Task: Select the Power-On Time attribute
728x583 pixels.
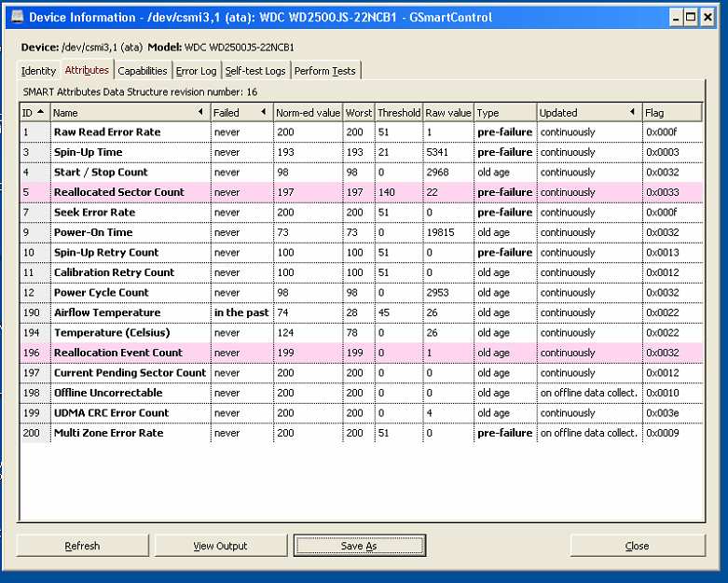Action: click(362, 232)
